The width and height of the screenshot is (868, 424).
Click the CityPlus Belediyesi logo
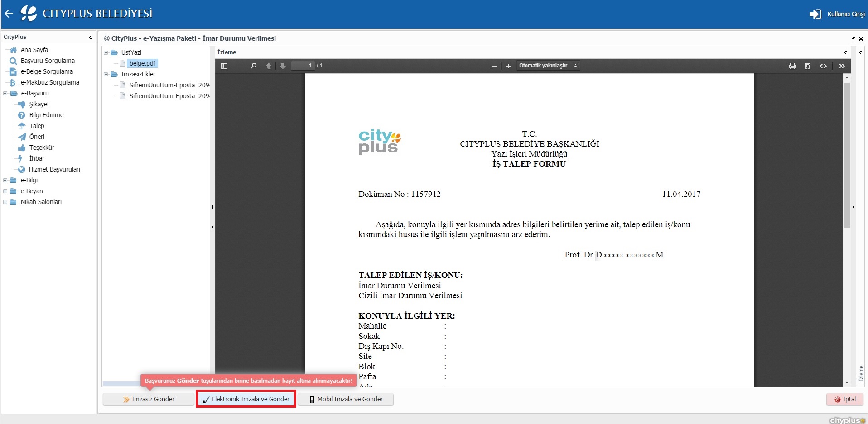tap(29, 13)
